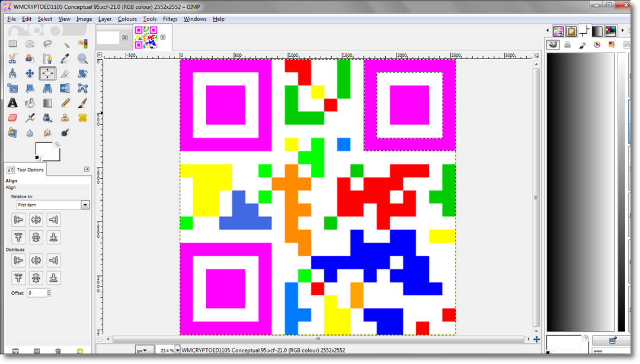
Task: Switch to the Tool Options tab
Action: (25, 169)
